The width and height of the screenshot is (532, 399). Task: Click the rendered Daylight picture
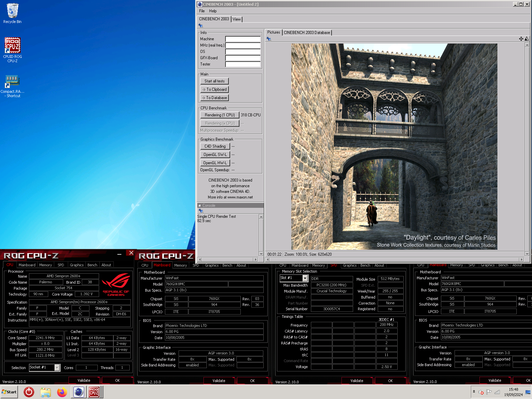point(394,147)
